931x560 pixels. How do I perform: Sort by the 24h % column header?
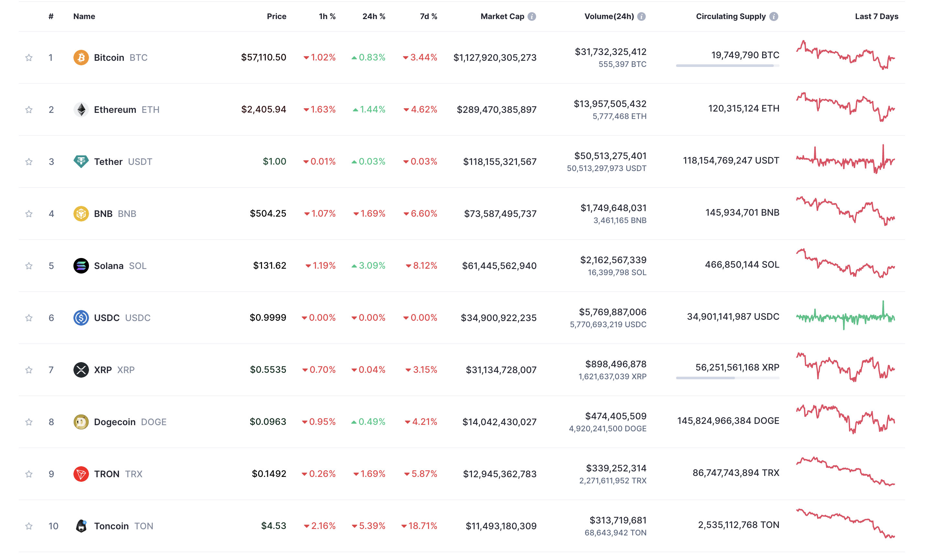coord(373,16)
